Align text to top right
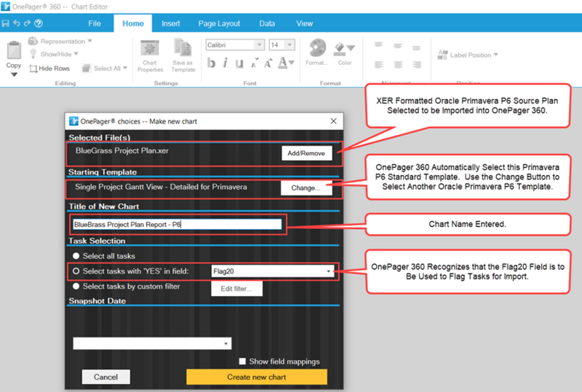Screen dimensions: 582x392 (416, 47)
